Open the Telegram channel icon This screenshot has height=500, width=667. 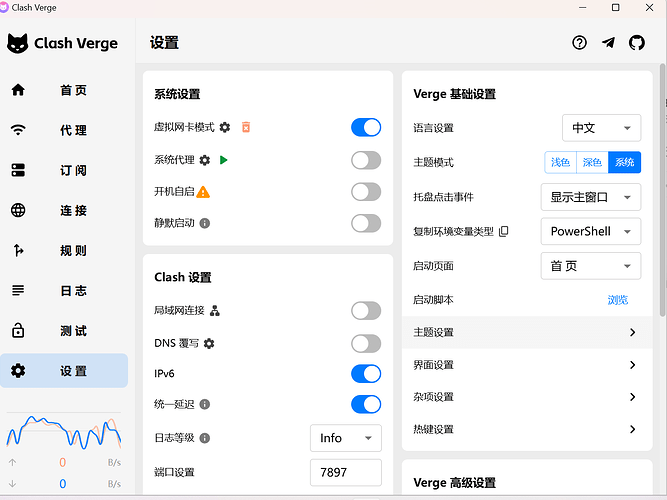tap(608, 43)
